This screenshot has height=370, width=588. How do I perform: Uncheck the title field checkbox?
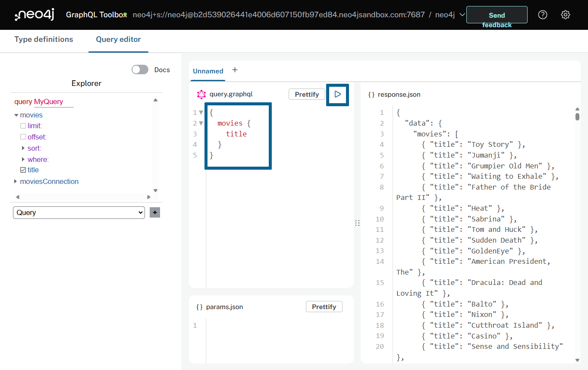click(x=23, y=170)
